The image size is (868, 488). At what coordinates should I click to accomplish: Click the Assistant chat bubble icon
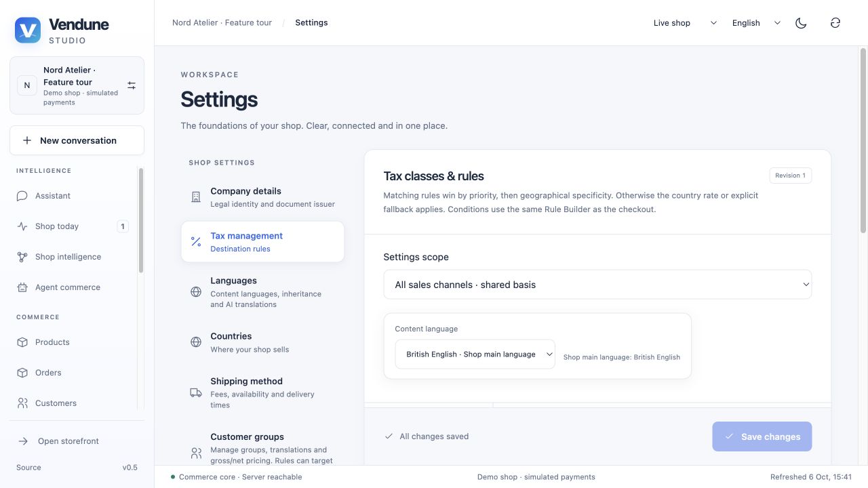click(22, 196)
